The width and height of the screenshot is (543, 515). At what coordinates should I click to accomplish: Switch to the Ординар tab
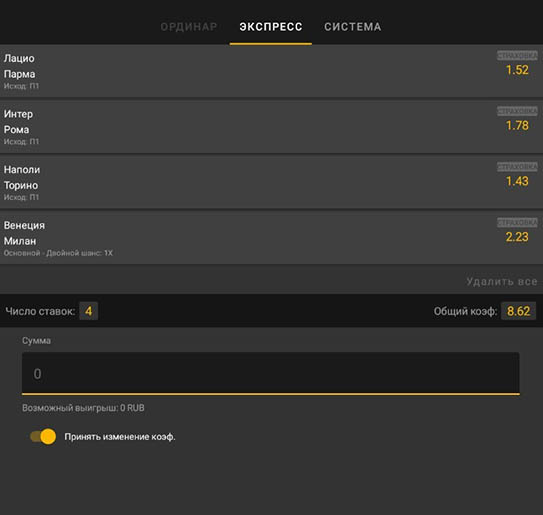189,27
